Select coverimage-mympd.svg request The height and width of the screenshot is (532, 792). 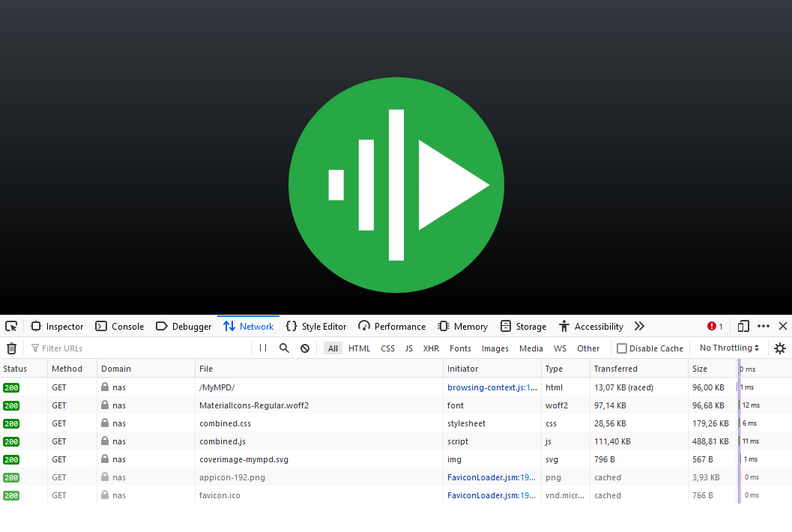coord(396,460)
